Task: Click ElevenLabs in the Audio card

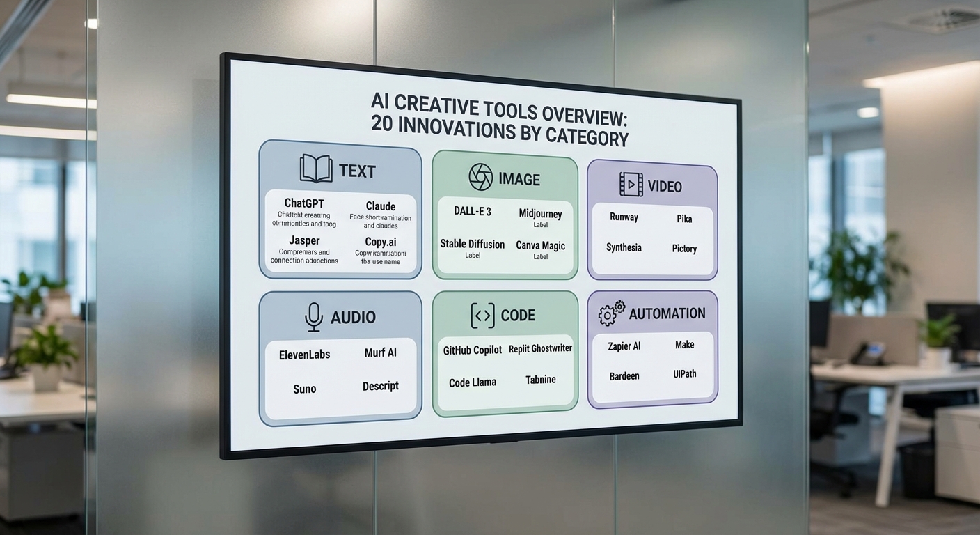Action: (x=304, y=355)
